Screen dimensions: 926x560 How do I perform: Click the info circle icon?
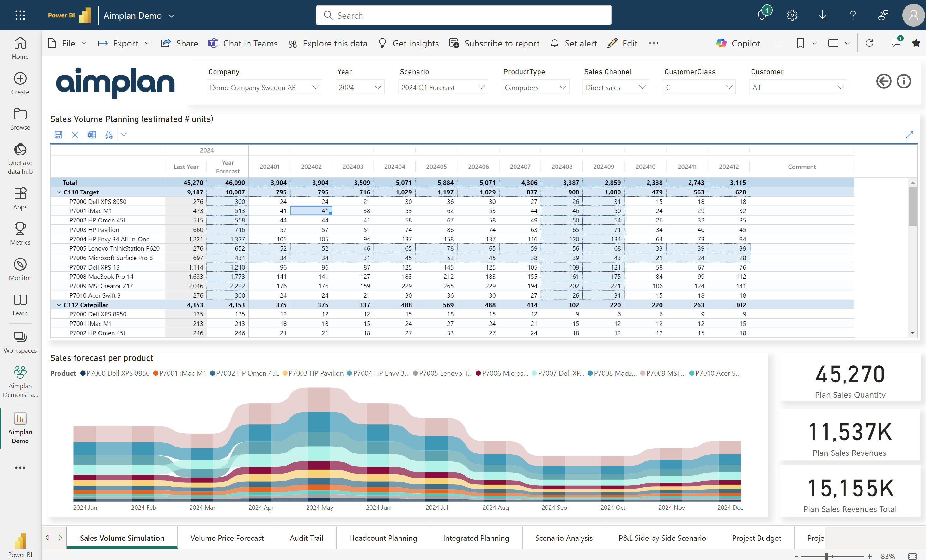pos(904,81)
